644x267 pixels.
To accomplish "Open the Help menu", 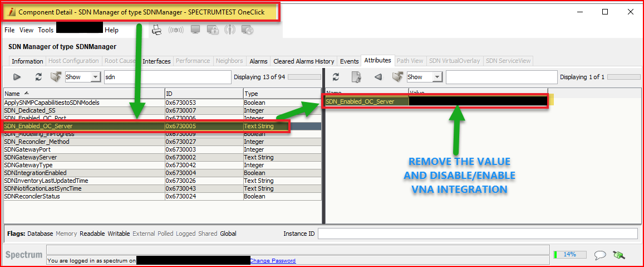I will 111,30.
